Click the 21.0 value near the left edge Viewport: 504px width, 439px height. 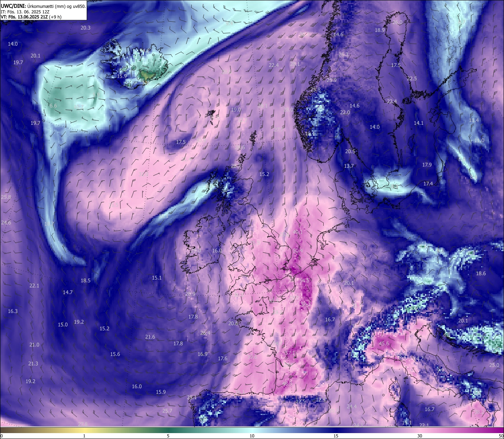coord(34,345)
